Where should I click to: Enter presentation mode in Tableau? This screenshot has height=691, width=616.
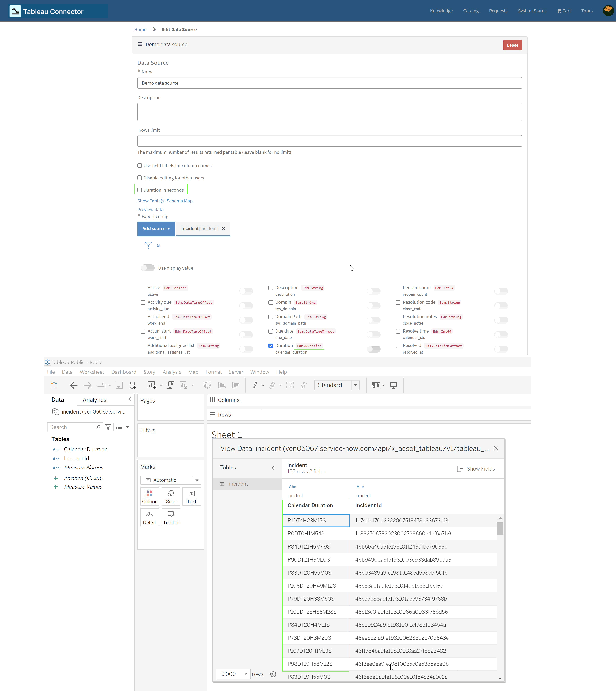coord(393,385)
